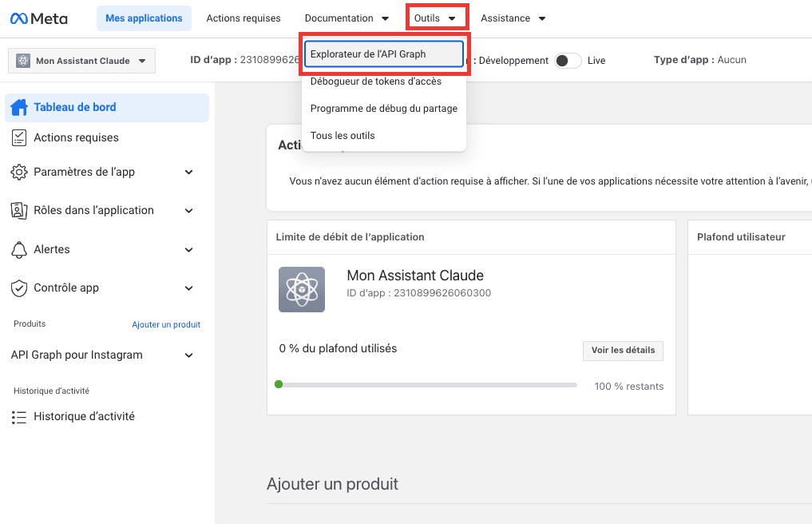Click the rate limit usage progress bar
This screenshot has width=812, height=524.
428,384
